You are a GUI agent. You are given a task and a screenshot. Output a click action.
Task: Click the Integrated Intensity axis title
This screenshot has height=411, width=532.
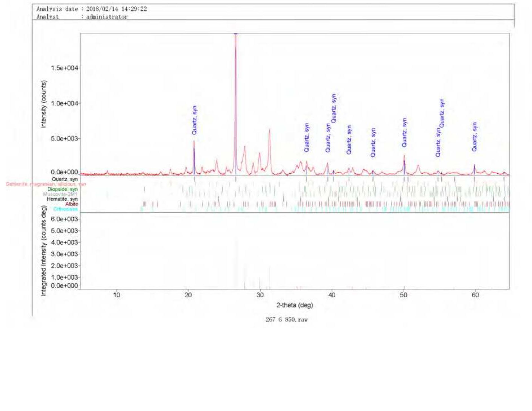[x=43, y=251]
